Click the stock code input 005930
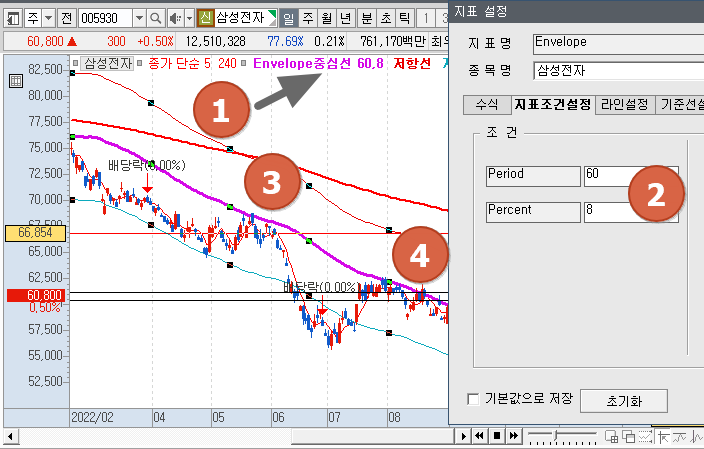 tap(106, 18)
